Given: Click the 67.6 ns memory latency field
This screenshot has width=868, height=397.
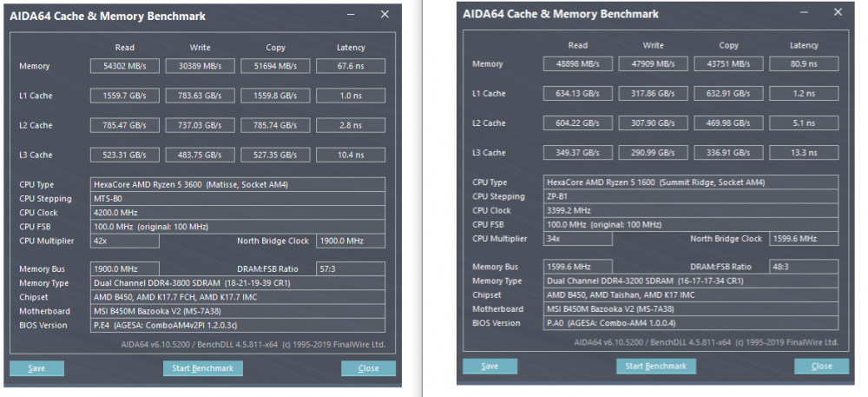Looking at the screenshot, I should (351, 66).
